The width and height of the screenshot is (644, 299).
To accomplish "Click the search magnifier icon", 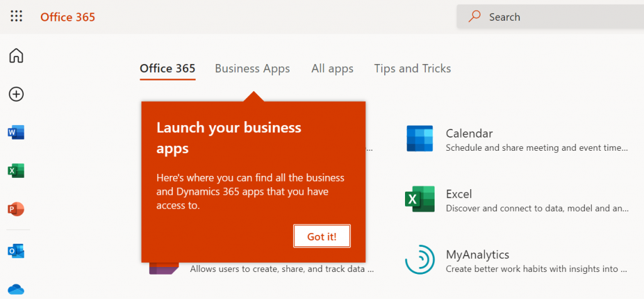I will click(474, 16).
